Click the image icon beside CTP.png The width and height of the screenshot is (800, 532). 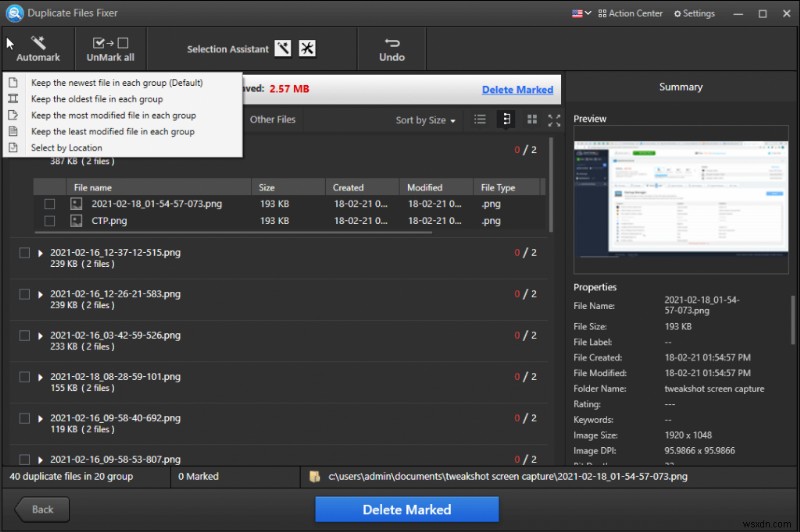[x=76, y=221]
